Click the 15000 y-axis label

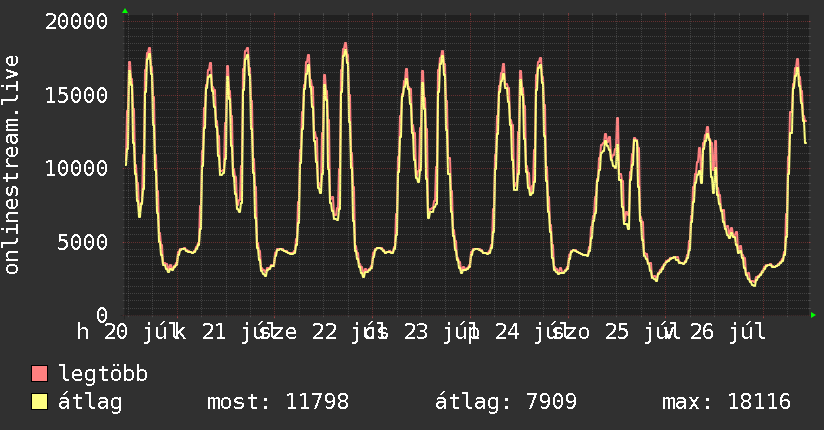[x=77, y=95]
